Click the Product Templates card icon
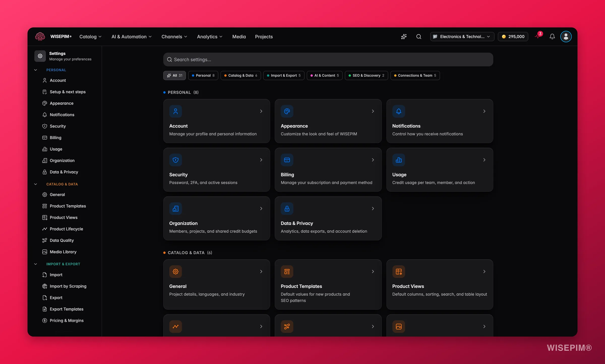The width and height of the screenshot is (605, 364). click(x=287, y=271)
